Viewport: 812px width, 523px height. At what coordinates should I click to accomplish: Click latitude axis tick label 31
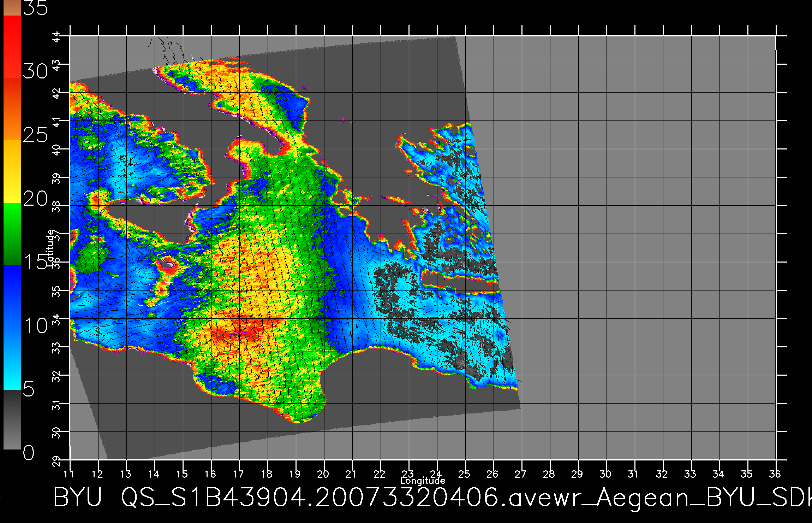pos(57,404)
